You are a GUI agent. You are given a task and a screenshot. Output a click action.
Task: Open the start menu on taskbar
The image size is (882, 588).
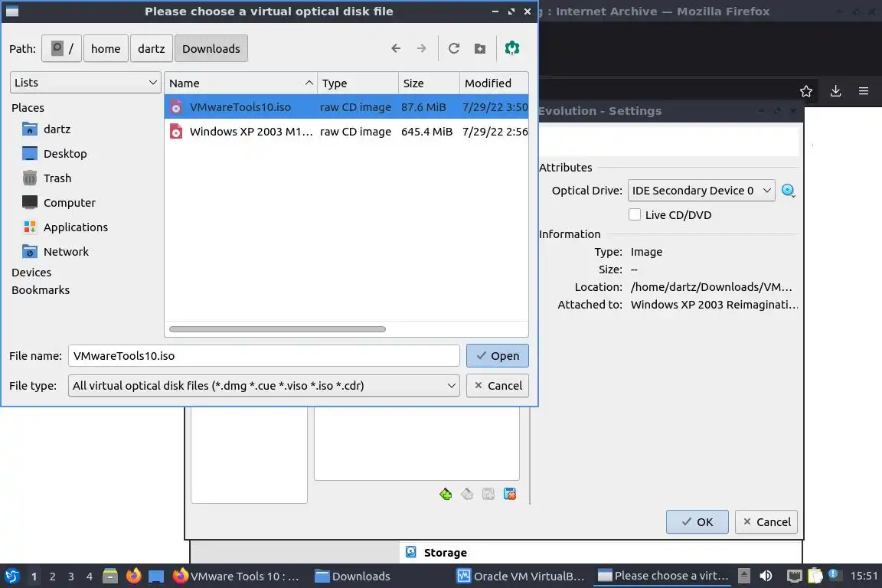(11, 576)
